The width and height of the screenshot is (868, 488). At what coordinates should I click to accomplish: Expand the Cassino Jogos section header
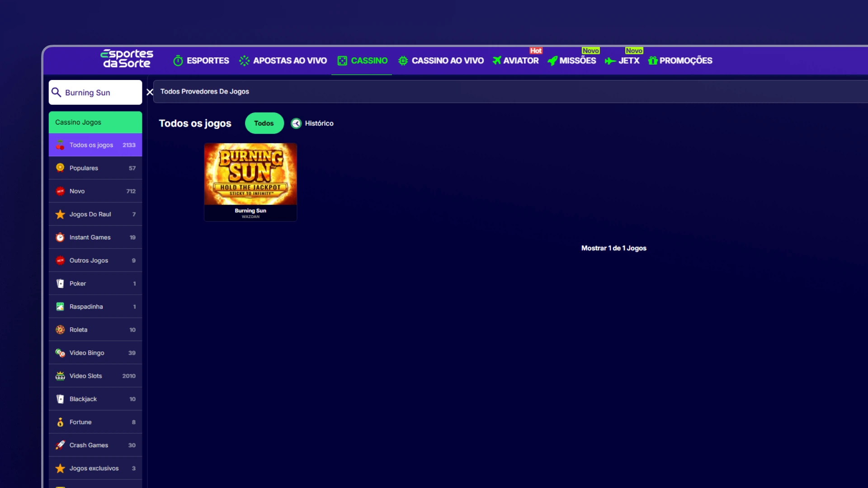pos(95,122)
